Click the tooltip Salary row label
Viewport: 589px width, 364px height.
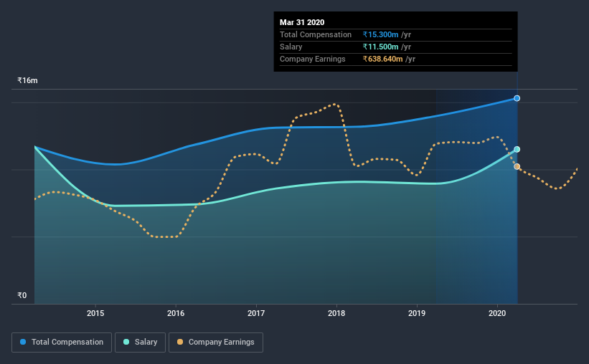point(291,47)
